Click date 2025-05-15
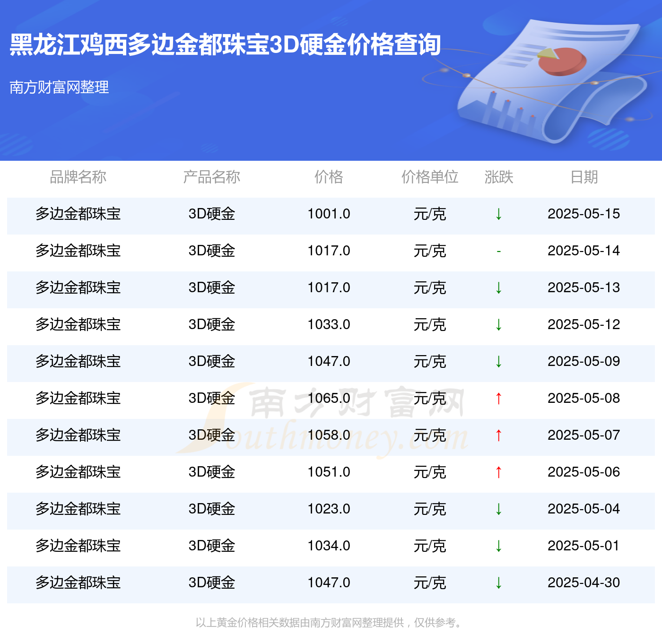662x644 pixels. (x=584, y=214)
